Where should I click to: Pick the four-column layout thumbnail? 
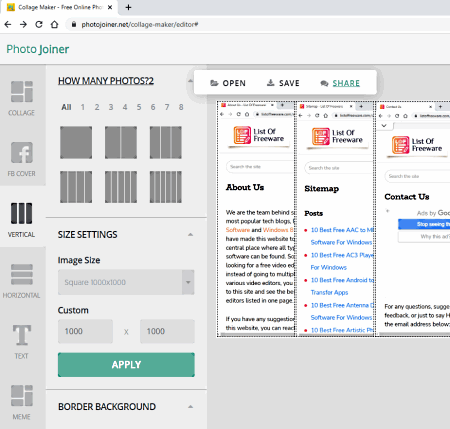76,187
